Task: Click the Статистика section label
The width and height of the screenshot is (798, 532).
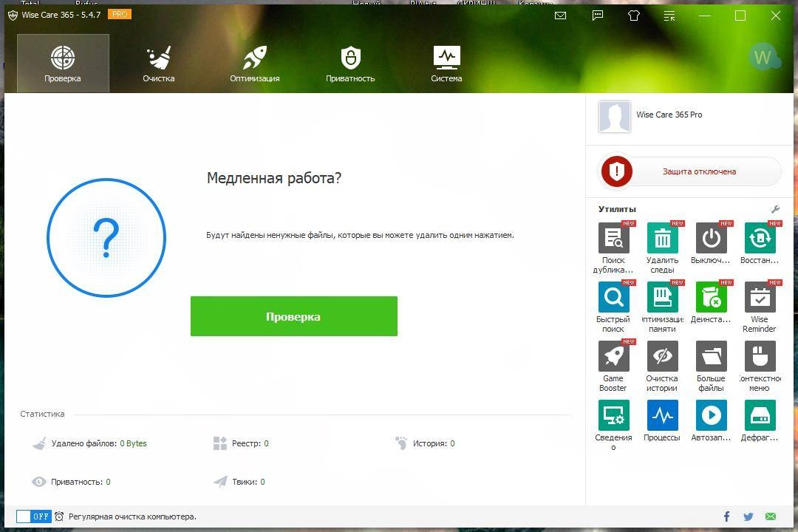Action: click(x=42, y=414)
